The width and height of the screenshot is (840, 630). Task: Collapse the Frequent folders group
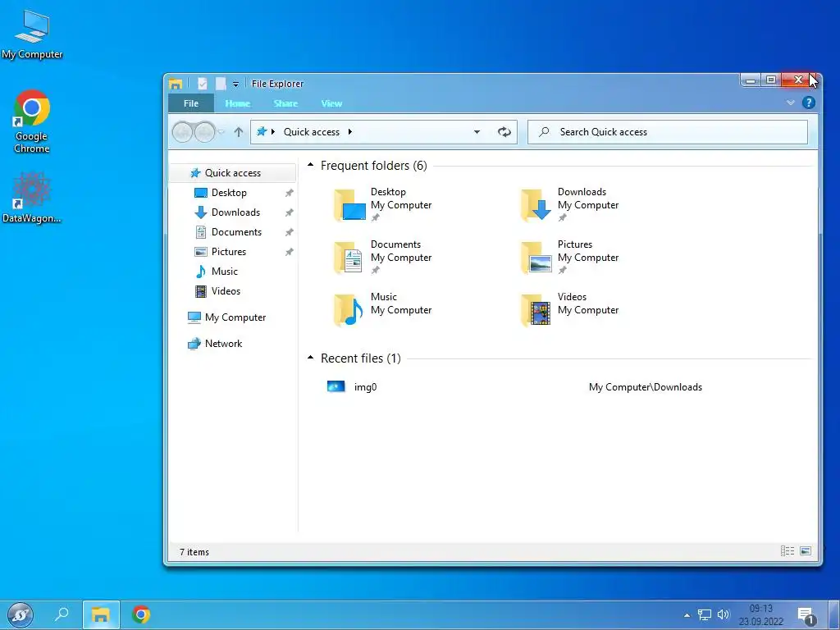pyautogui.click(x=310, y=165)
